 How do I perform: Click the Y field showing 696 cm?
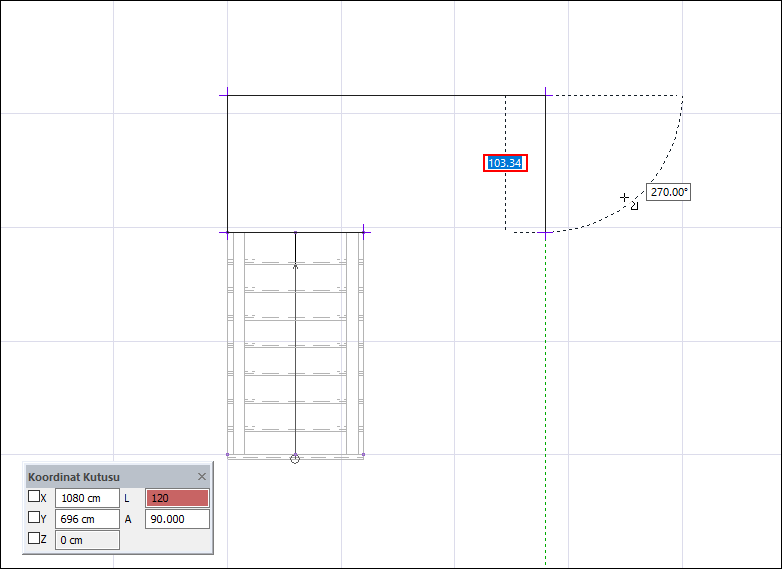tap(87, 519)
